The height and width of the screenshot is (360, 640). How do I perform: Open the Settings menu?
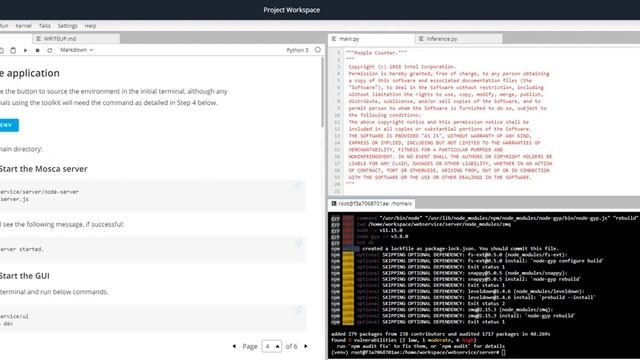tap(67, 26)
